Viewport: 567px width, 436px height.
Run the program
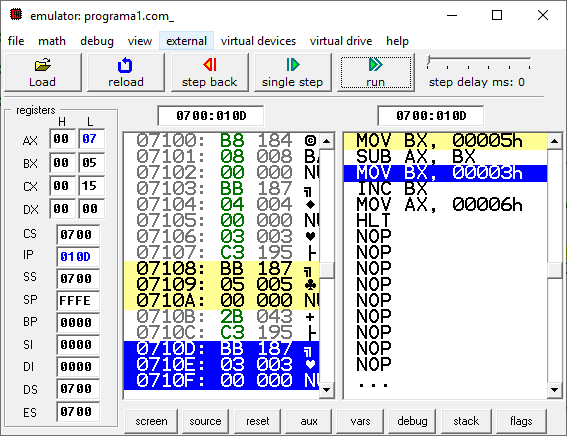point(376,72)
